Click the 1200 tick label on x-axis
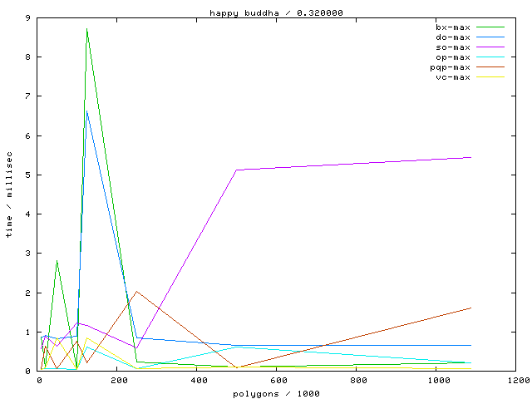 coord(517,381)
